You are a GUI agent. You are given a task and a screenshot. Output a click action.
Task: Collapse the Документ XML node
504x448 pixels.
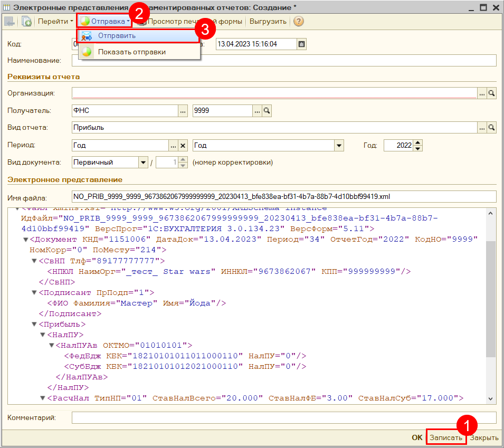point(25,240)
